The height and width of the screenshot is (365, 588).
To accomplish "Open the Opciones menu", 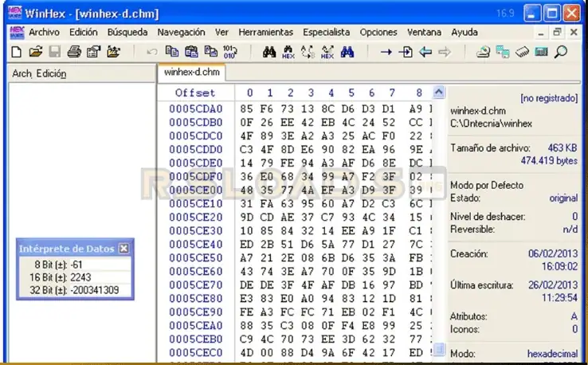I will click(378, 33).
